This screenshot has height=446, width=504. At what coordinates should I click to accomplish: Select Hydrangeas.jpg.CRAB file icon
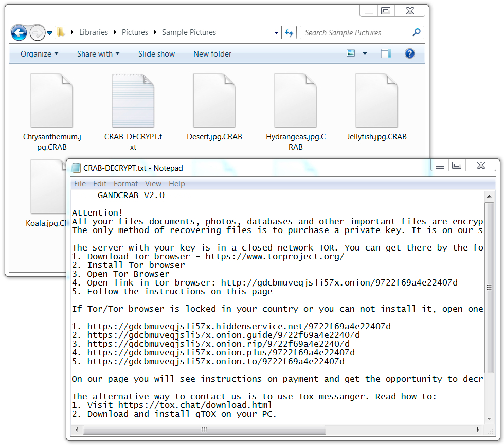pyautogui.click(x=295, y=100)
